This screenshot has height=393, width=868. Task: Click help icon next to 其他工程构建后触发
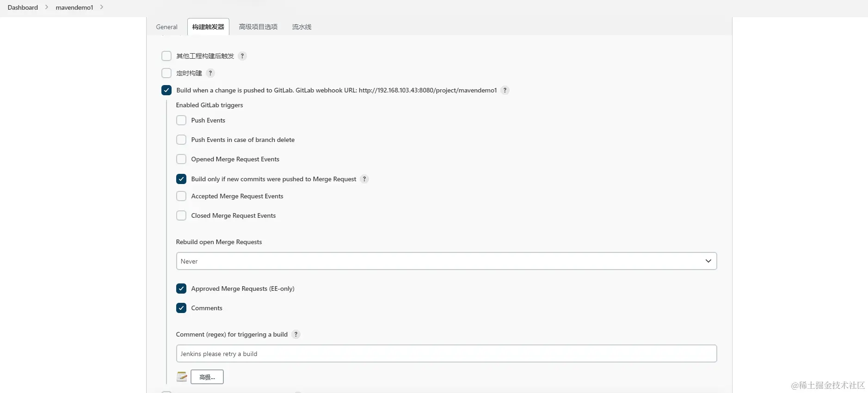point(242,56)
